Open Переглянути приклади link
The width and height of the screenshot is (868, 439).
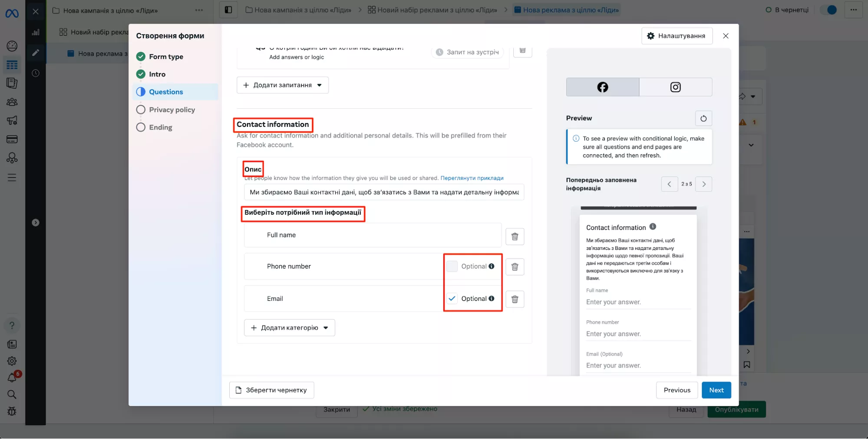(472, 178)
